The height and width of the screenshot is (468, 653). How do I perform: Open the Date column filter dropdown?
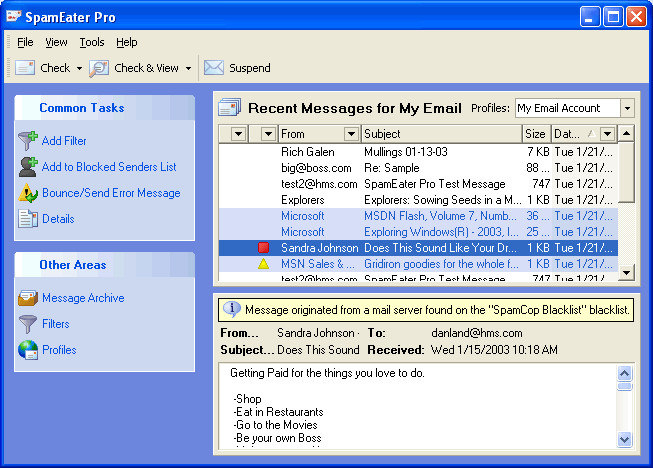click(607, 134)
